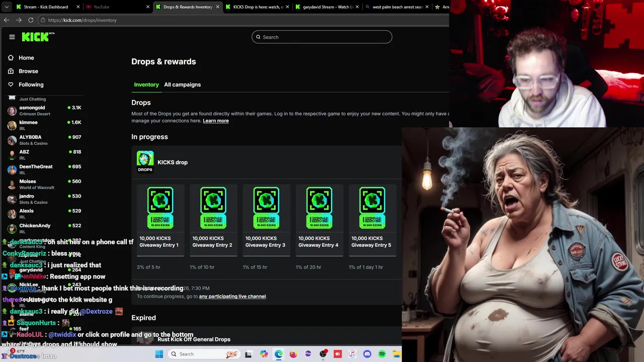Open Discord from taskbar
Image resolution: width=644 pixels, height=362 pixels.
[x=367, y=354]
